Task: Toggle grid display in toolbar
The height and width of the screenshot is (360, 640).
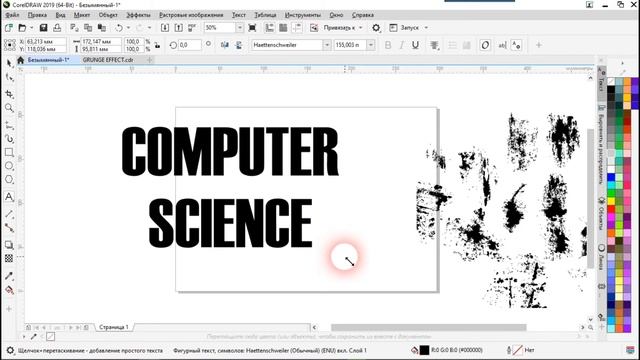Action: coord(283,28)
